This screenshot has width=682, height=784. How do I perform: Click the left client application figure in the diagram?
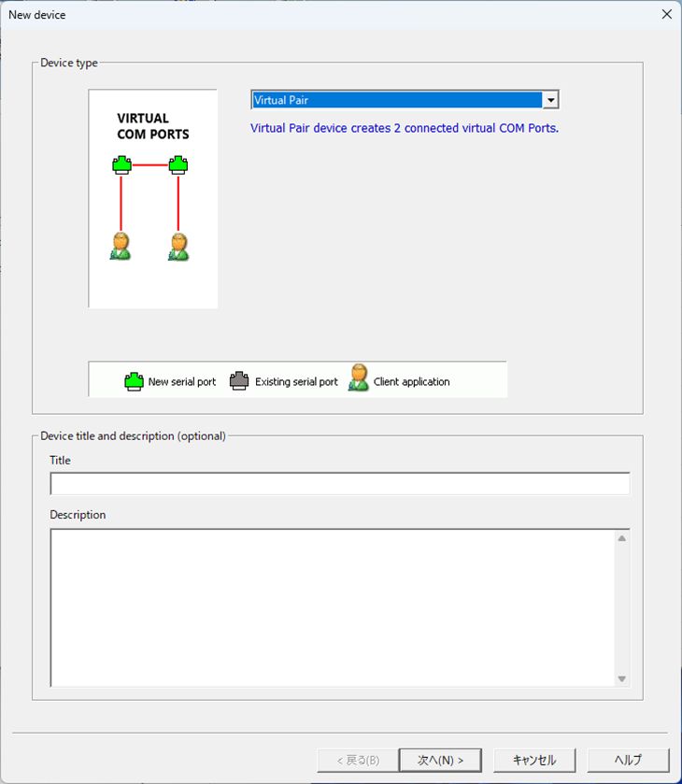pos(121,247)
